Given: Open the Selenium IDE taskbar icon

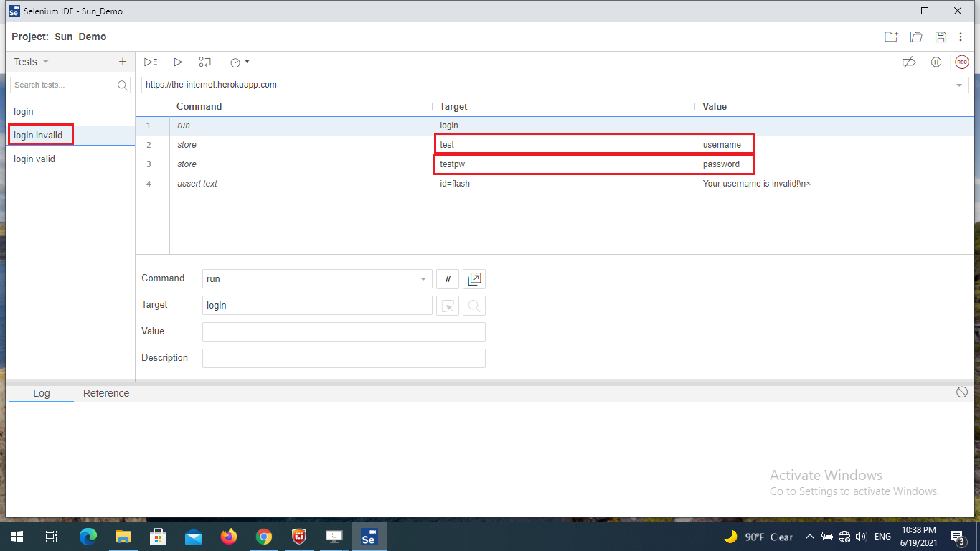Looking at the screenshot, I should [369, 537].
